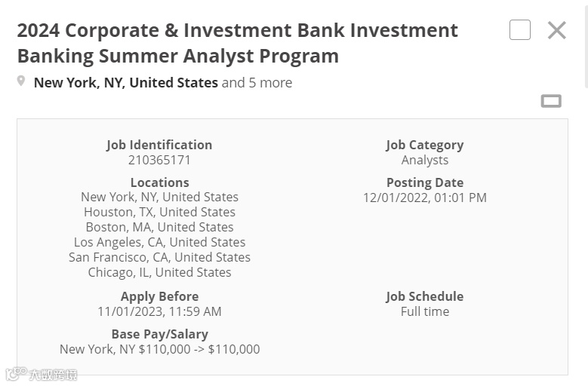
Task: Select Chicago, IL location entry
Action: tap(159, 272)
